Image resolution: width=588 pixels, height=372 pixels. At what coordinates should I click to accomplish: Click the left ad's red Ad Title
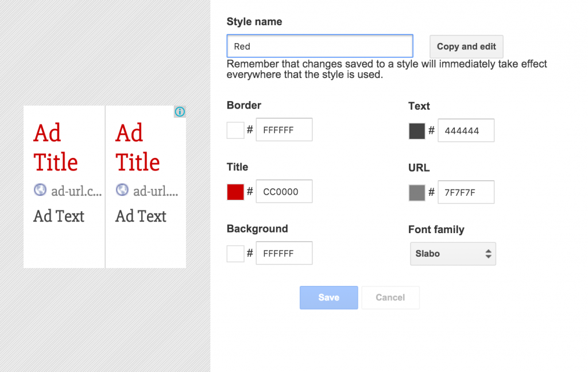pos(56,148)
